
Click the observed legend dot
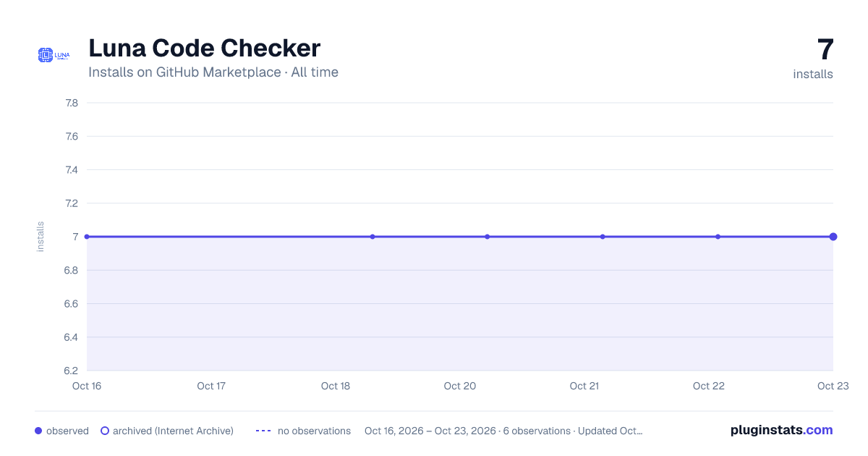38,431
